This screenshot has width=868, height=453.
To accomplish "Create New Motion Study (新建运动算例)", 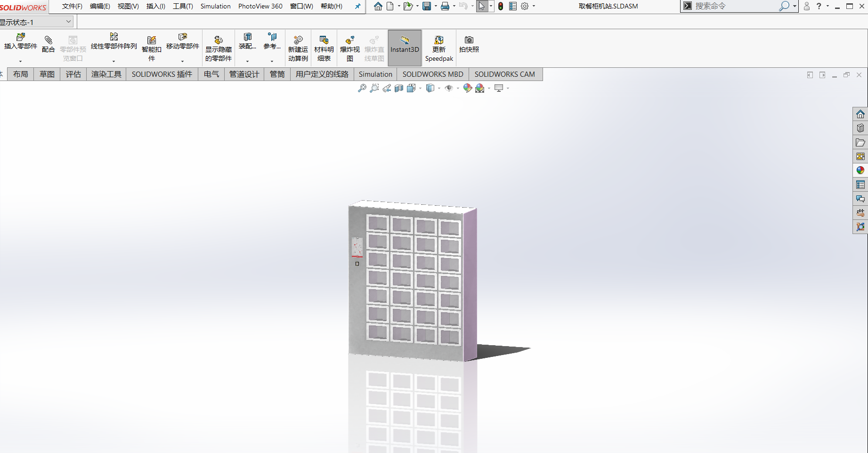I will [x=298, y=40].
